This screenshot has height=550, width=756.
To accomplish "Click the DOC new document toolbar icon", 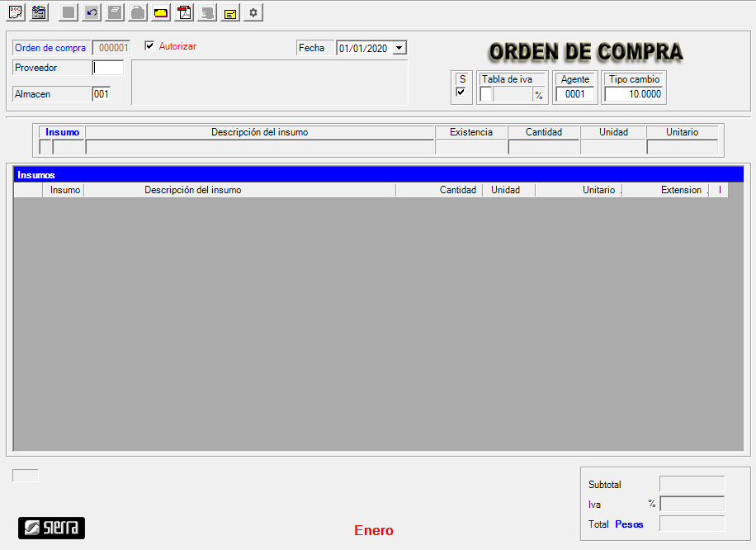I will [x=16, y=13].
